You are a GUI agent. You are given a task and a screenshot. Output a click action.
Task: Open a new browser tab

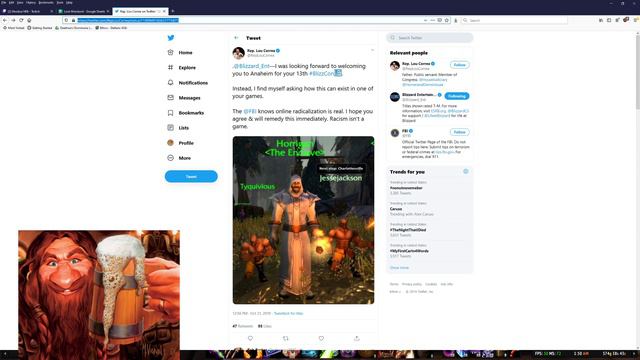tap(173, 11)
